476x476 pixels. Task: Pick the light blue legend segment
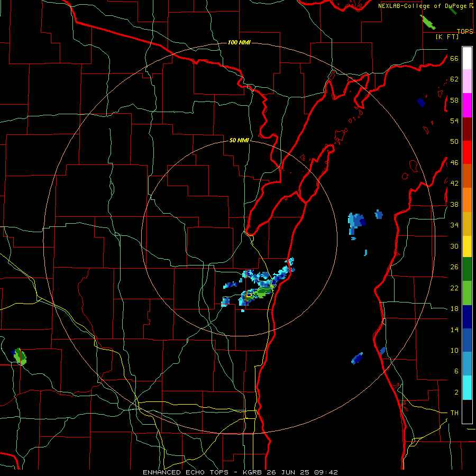467,364
